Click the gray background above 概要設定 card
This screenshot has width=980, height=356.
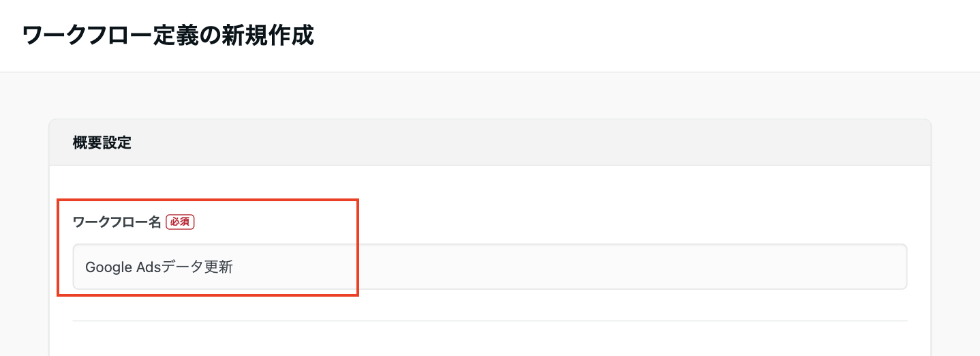489,95
